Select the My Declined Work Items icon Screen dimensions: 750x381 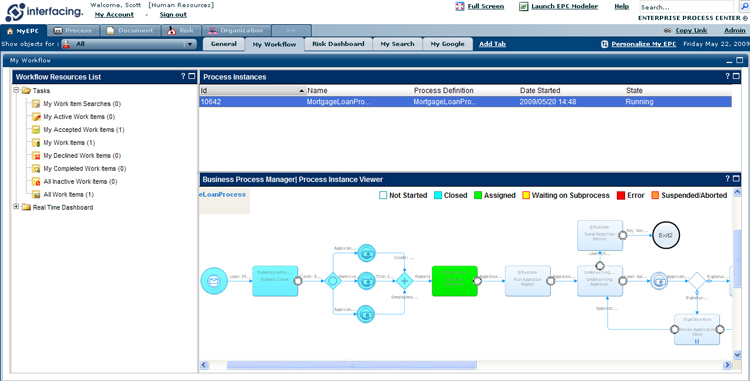tap(36, 156)
